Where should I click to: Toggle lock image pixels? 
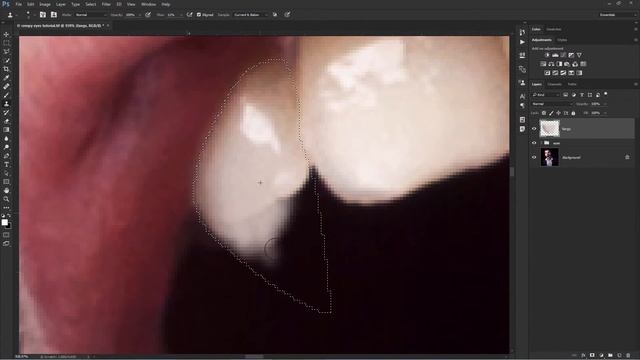(551, 113)
